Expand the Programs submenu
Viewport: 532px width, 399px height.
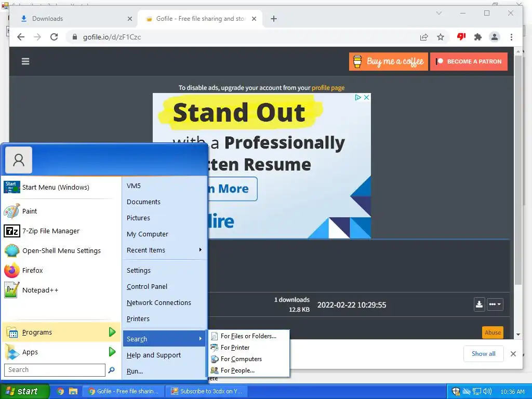pos(61,332)
